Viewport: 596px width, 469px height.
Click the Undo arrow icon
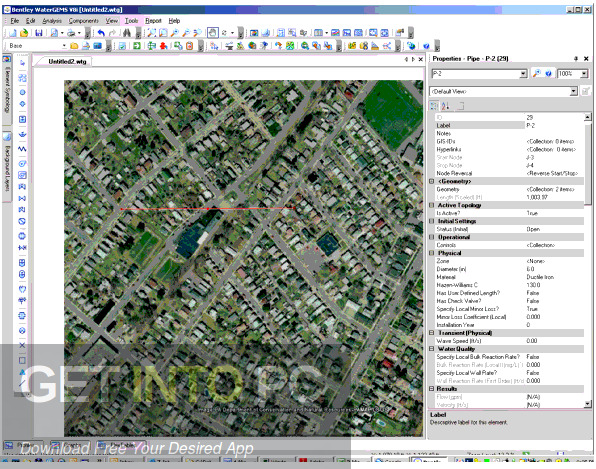[x=101, y=33]
